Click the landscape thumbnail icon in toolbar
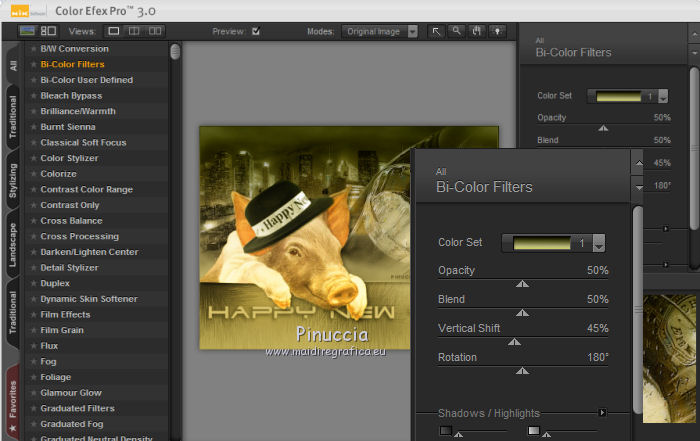700x441 pixels. pyautogui.click(x=27, y=31)
